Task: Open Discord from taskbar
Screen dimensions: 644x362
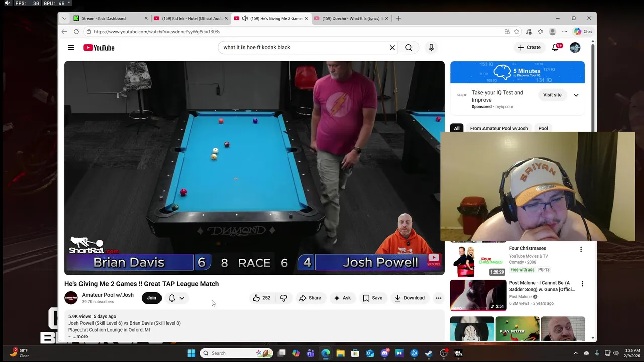Action: point(385,353)
